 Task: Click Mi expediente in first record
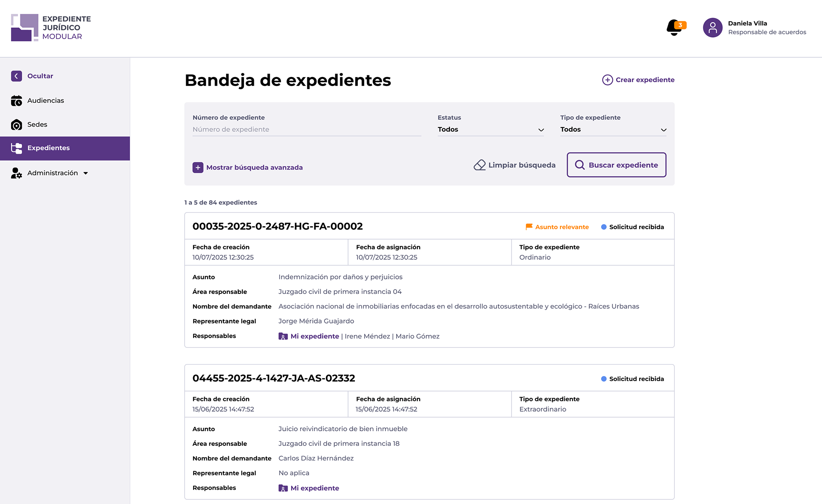point(314,336)
